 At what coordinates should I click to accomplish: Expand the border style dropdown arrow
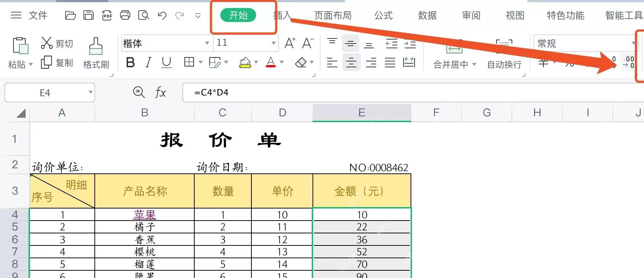200,63
